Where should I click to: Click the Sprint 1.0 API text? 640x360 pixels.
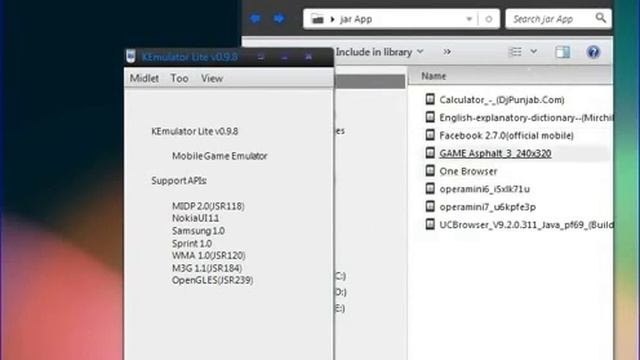pos(192,244)
